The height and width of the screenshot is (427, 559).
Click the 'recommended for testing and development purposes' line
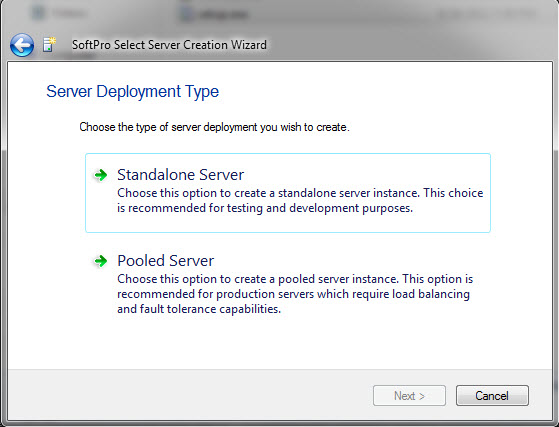click(x=265, y=208)
